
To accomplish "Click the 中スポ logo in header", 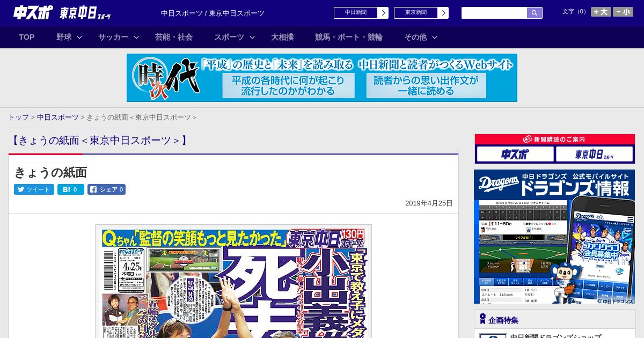I will tap(33, 12).
